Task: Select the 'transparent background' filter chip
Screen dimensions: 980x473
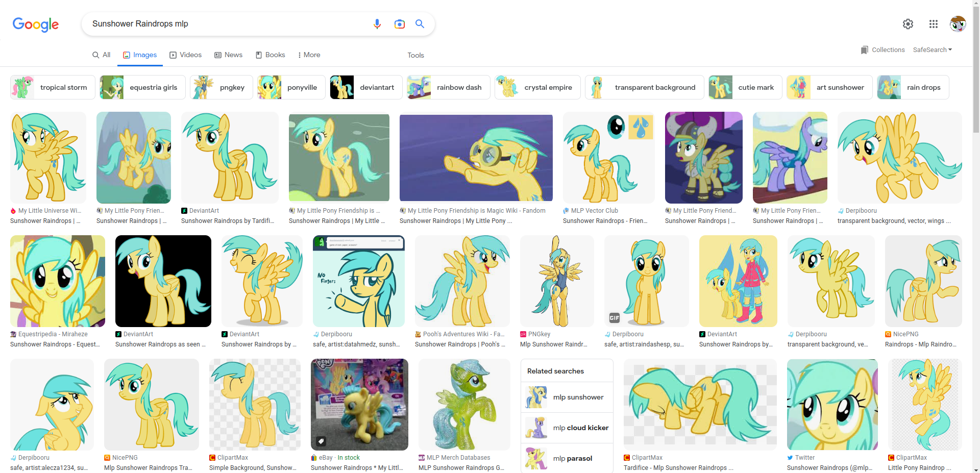Action: point(644,87)
